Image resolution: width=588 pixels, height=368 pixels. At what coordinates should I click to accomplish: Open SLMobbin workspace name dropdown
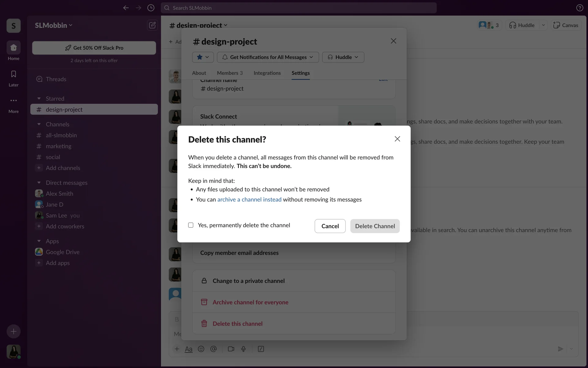(54, 25)
